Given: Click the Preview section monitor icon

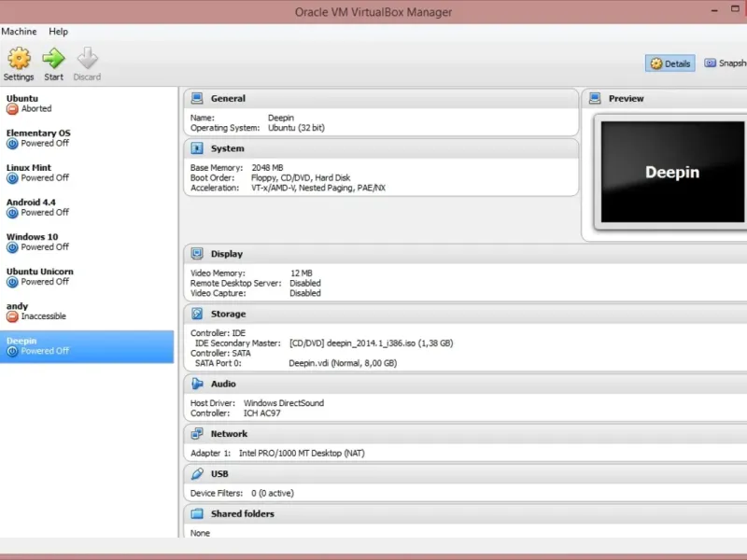Looking at the screenshot, I should (x=595, y=99).
